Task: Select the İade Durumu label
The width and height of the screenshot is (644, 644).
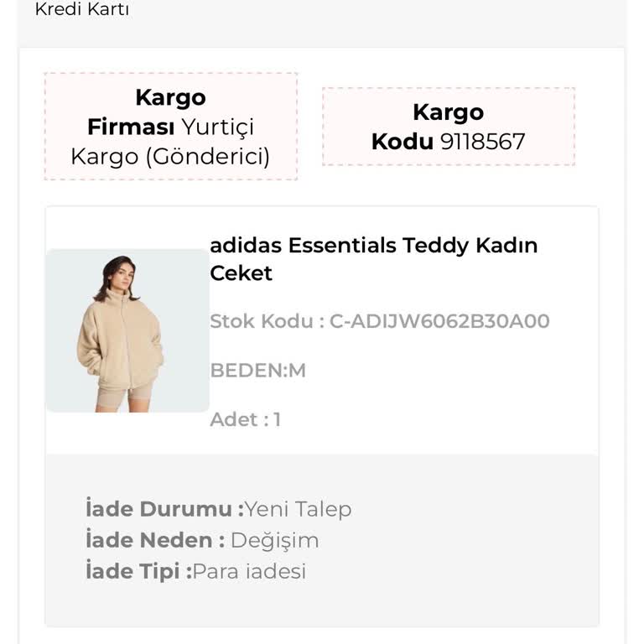Action: click(x=164, y=509)
